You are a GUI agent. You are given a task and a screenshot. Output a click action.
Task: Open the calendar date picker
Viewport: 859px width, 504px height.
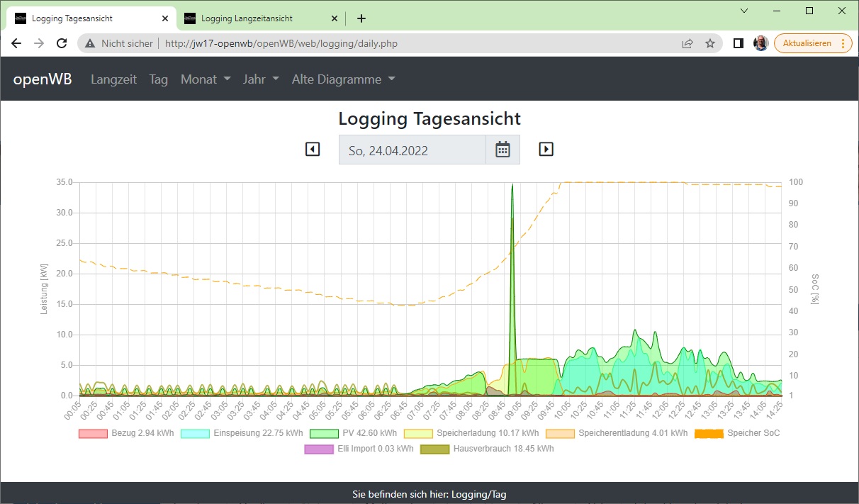[x=503, y=150]
